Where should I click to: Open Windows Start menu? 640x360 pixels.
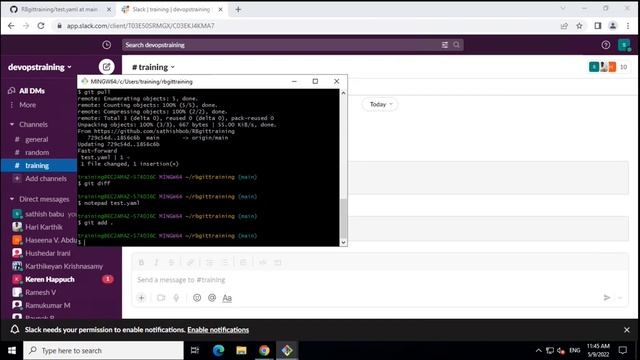(x=11, y=351)
